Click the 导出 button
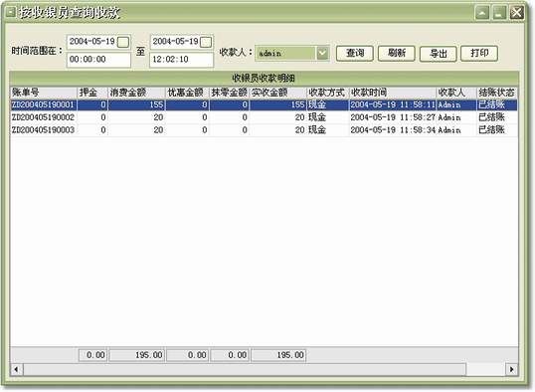This screenshot has width=535, height=392. click(x=439, y=54)
